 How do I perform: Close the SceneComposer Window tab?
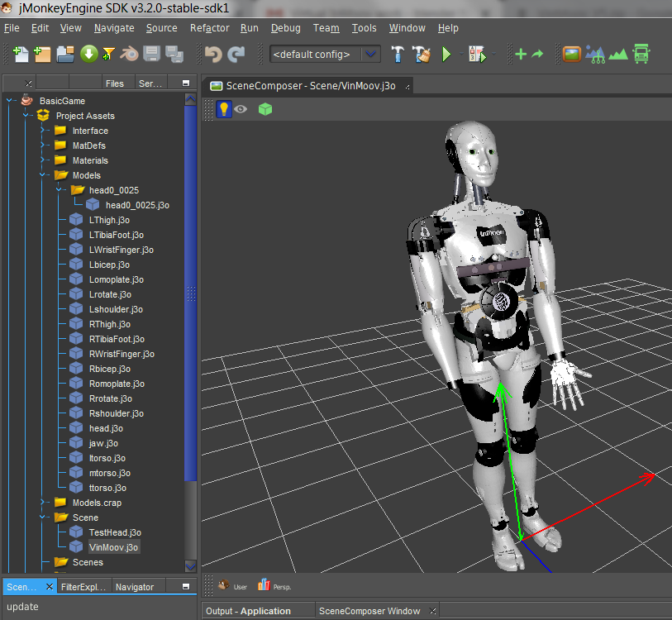pyautogui.click(x=432, y=611)
